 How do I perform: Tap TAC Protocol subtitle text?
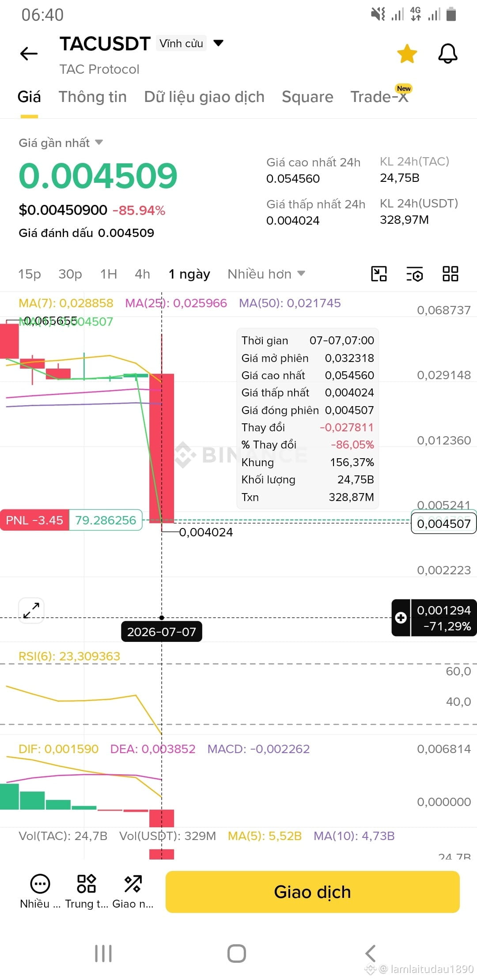pyautogui.click(x=99, y=69)
